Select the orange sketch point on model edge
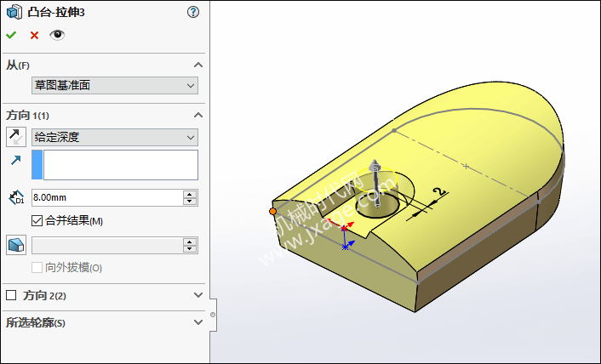The height and width of the screenshot is (364, 601). (x=272, y=211)
